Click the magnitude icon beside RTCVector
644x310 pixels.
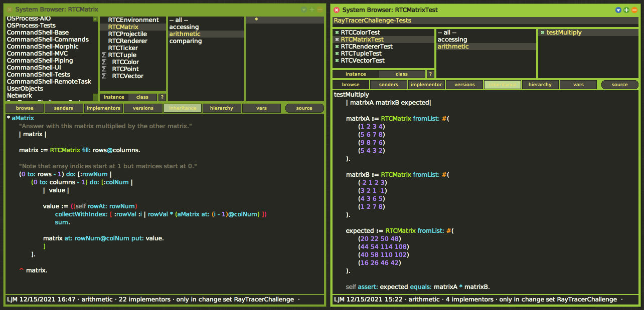104,76
